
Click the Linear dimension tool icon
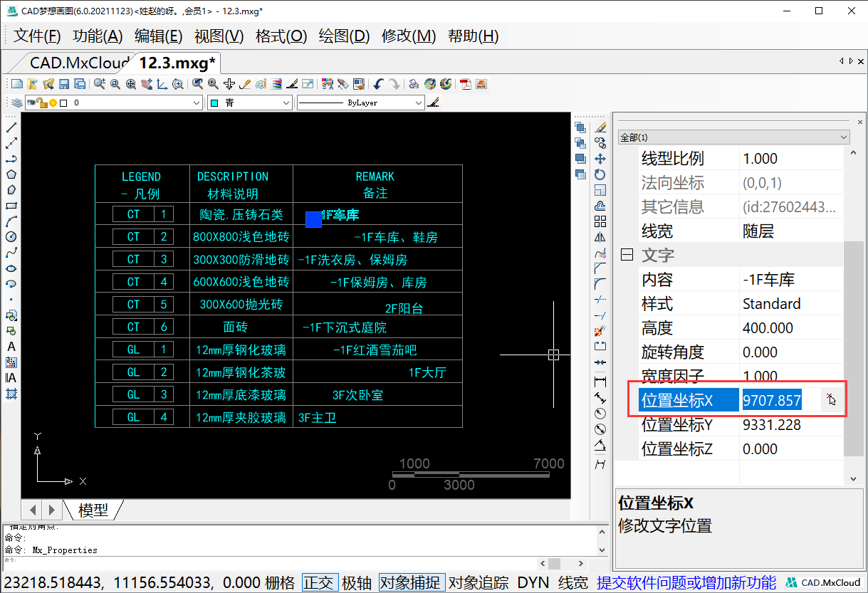pyautogui.click(x=600, y=382)
